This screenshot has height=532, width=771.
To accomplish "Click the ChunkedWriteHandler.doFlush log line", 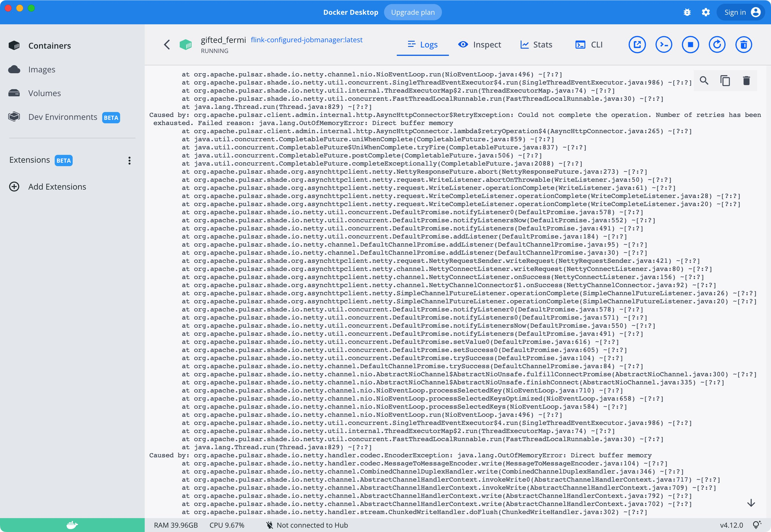I will point(414,512).
